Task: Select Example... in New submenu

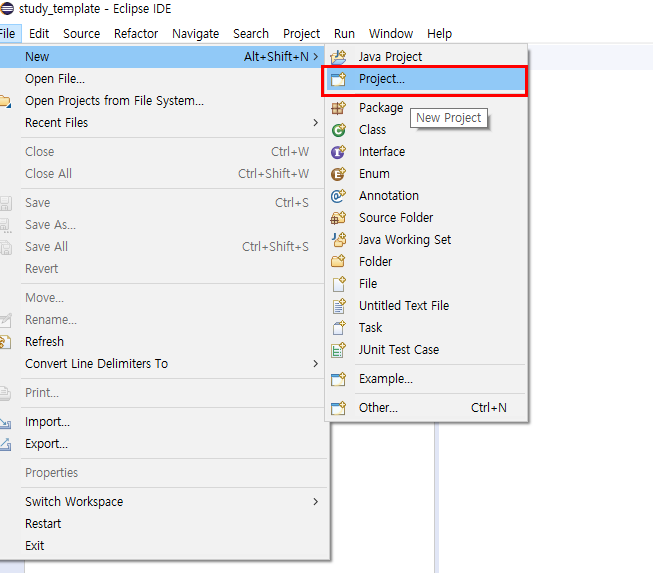Action: (x=426, y=379)
